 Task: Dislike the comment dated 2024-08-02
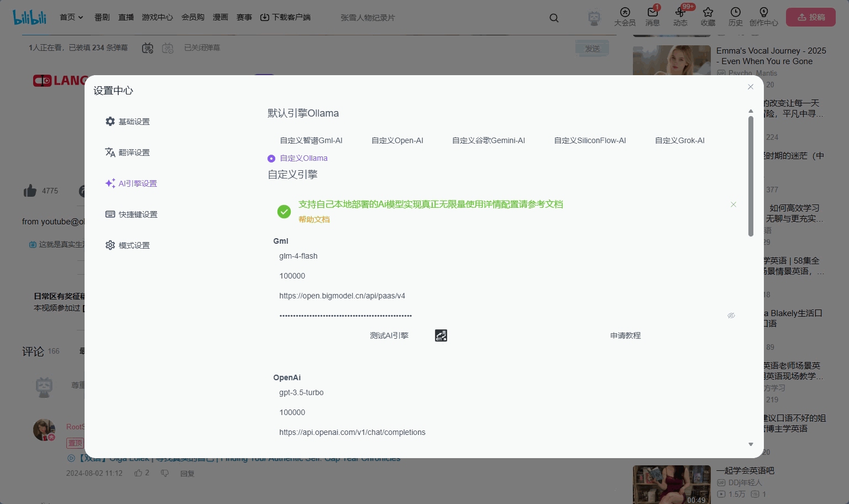tap(165, 473)
